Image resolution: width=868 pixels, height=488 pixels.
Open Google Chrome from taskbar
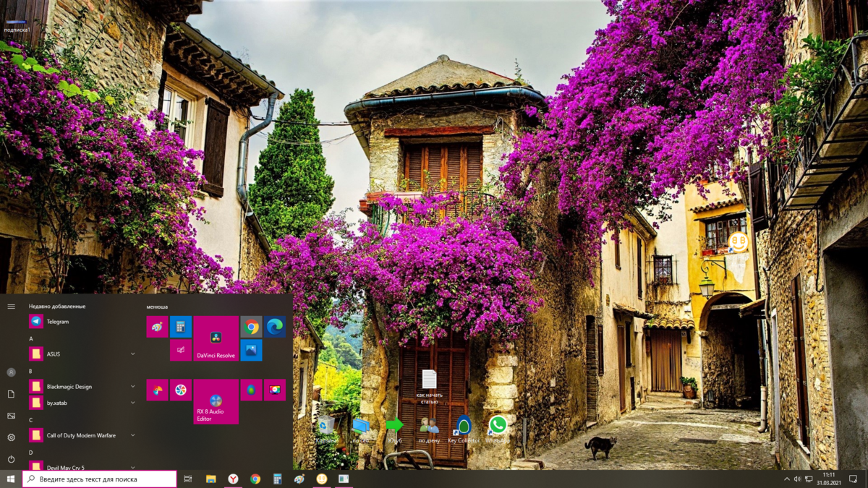pos(255,479)
